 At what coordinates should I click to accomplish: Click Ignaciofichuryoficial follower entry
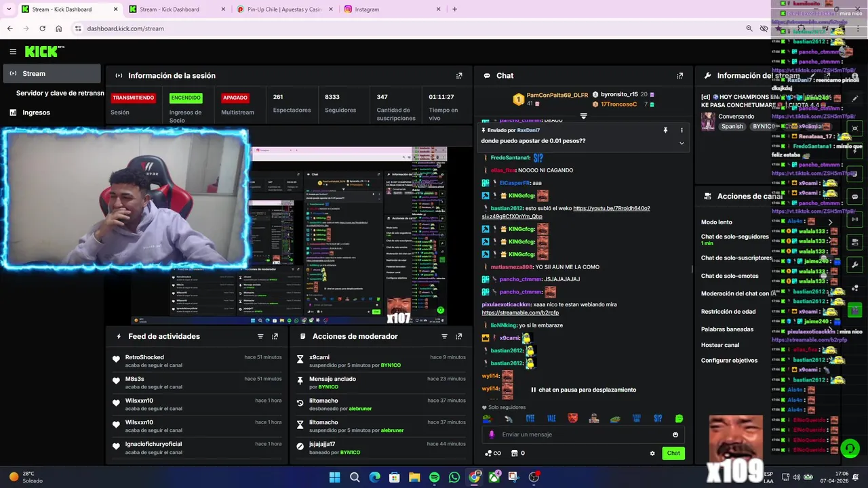point(153,444)
